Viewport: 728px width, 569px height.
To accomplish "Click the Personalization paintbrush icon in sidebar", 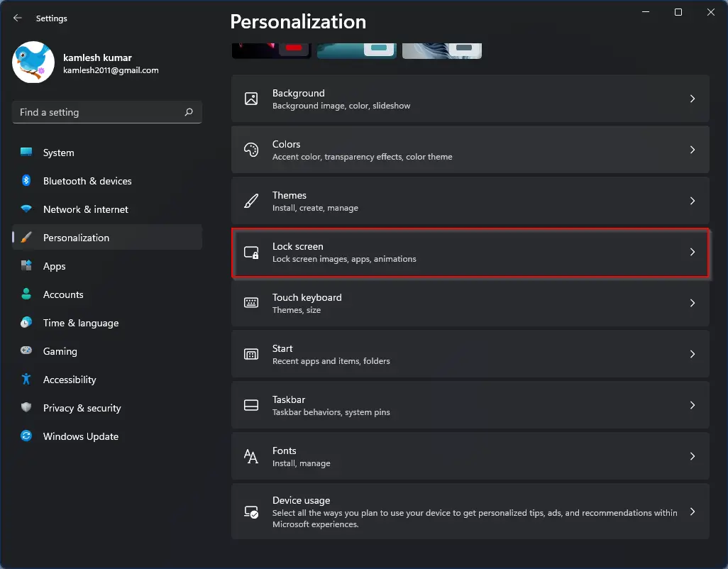I will (x=26, y=237).
